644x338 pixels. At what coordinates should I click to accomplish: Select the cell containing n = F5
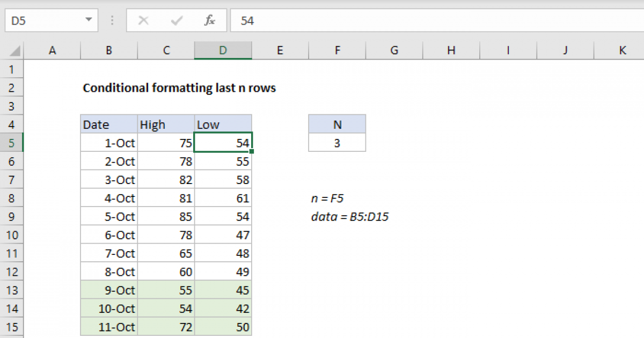[328, 198]
